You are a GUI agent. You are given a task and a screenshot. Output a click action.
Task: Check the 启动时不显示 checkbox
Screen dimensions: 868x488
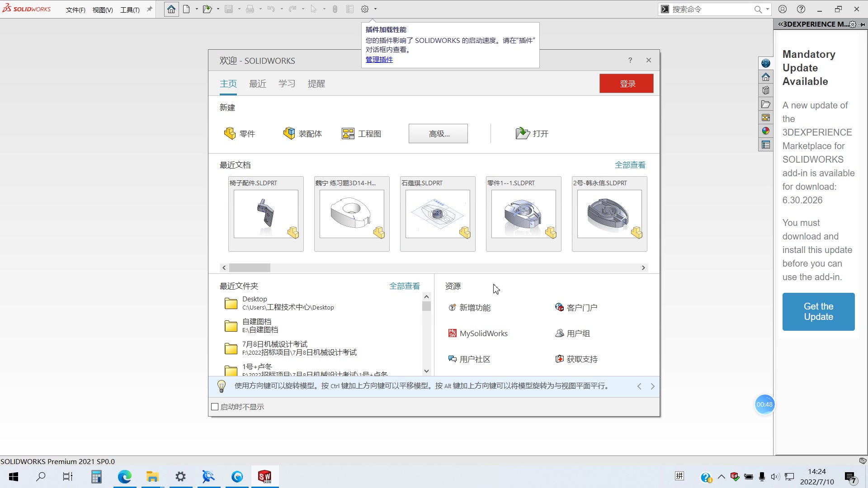[214, 406]
